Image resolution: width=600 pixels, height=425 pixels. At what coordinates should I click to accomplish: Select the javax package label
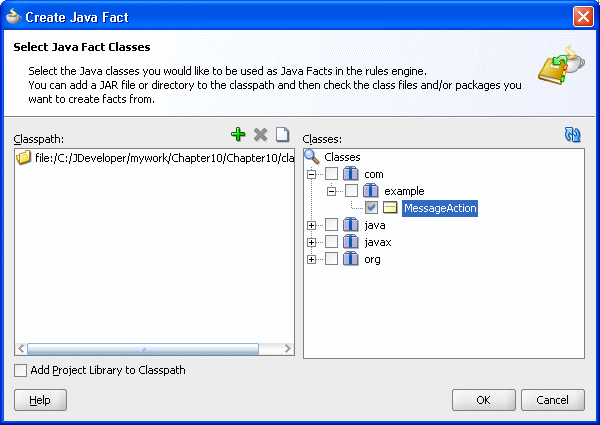coord(378,243)
